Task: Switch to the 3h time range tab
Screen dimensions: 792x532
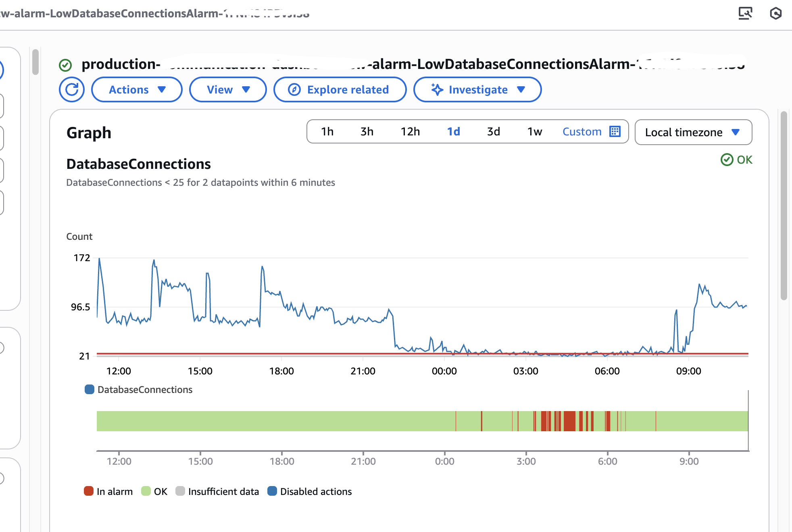Action: pos(366,131)
